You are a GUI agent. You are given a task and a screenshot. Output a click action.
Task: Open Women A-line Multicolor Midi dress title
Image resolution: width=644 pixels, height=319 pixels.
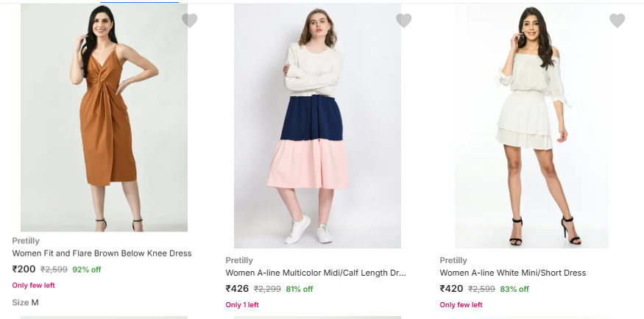tap(315, 273)
